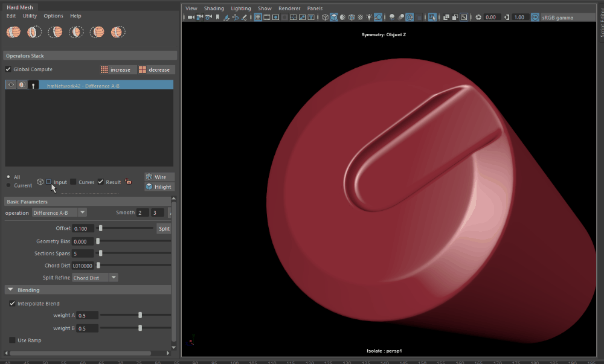Click the lens-shaped intersection boolean icon

[76, 32]
